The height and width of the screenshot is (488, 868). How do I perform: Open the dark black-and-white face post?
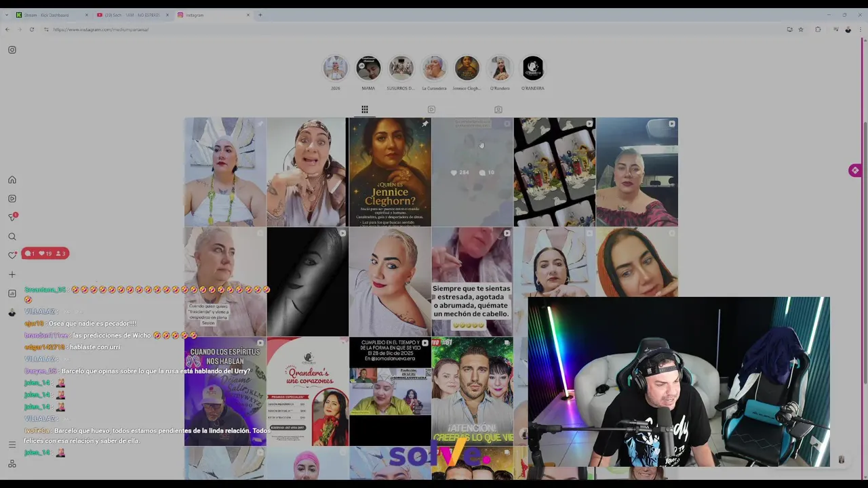307,282
